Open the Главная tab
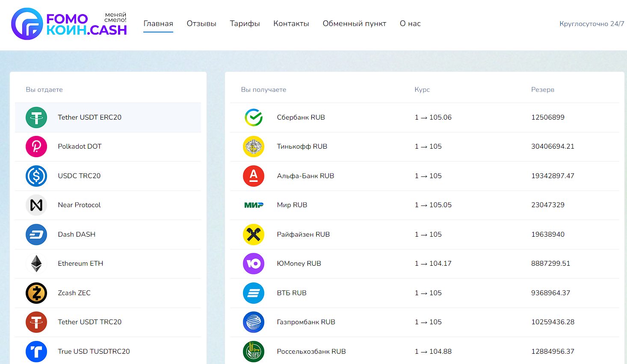627x364 pixels. (x=158, y=23)
